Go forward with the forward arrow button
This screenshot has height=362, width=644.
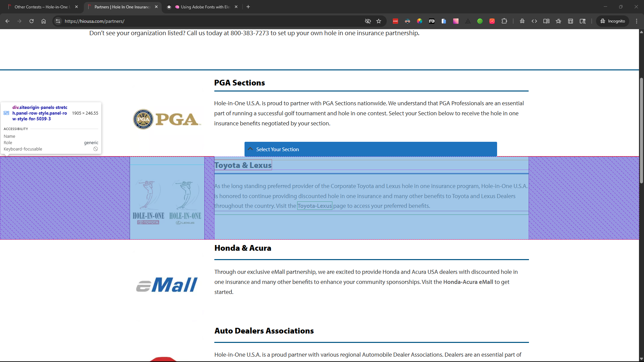19,21
